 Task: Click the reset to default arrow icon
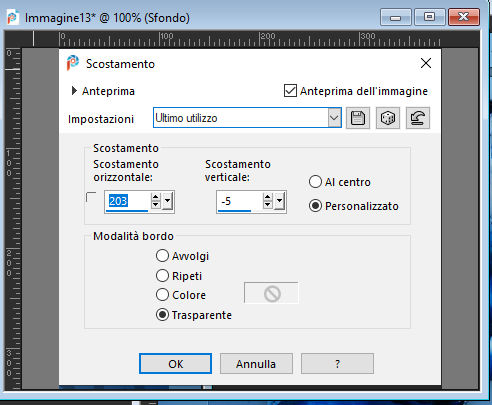(418, 118)
